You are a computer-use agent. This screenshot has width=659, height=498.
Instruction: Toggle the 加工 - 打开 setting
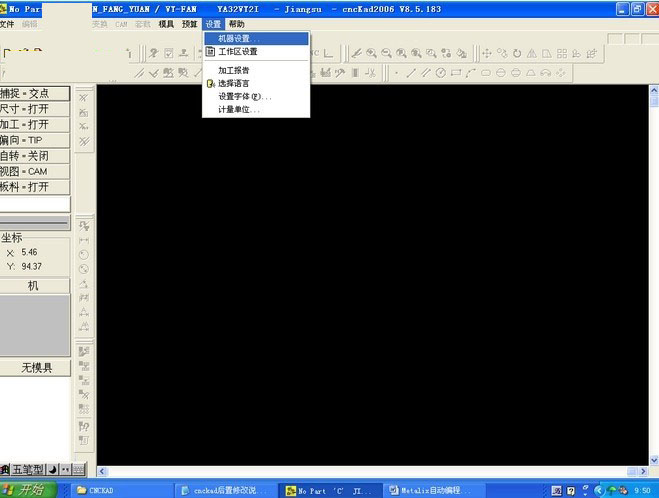coord(34,125)
